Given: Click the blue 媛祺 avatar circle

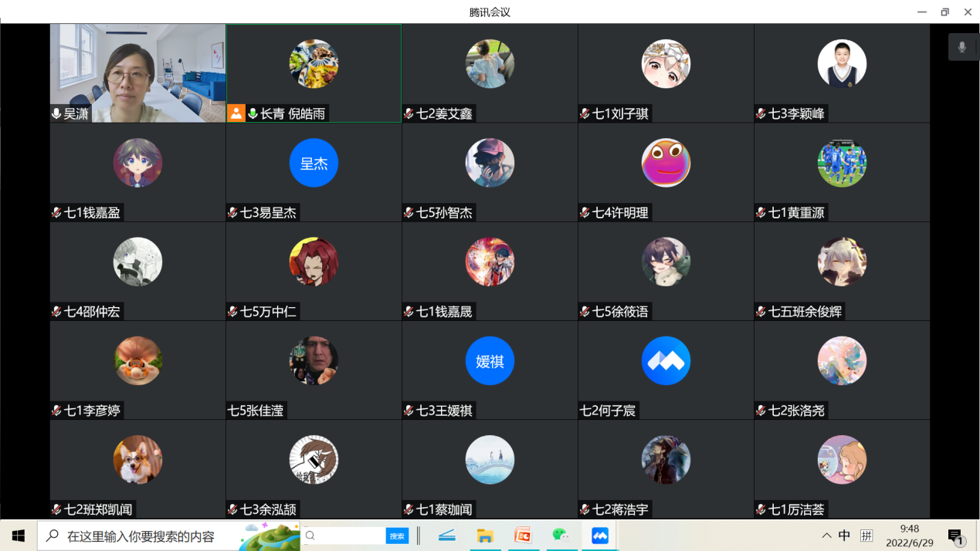Looking at the screenshot, I should click(x=490, y=360).
